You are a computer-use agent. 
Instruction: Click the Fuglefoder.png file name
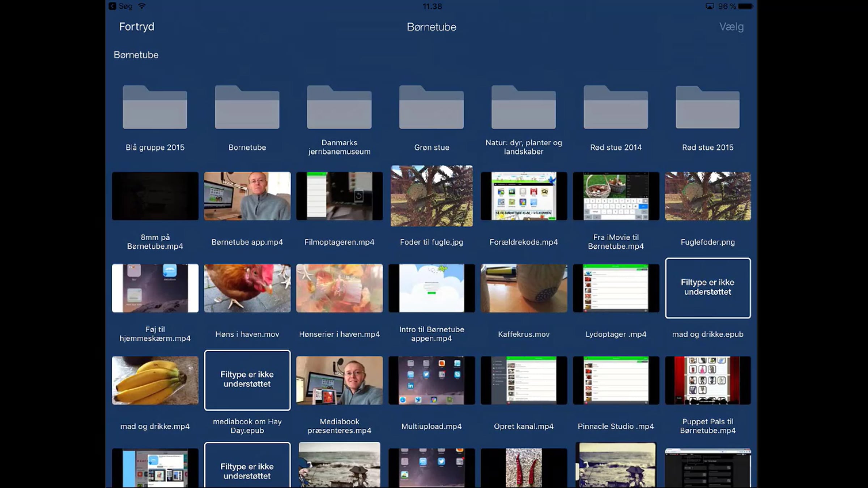(708, 242)
